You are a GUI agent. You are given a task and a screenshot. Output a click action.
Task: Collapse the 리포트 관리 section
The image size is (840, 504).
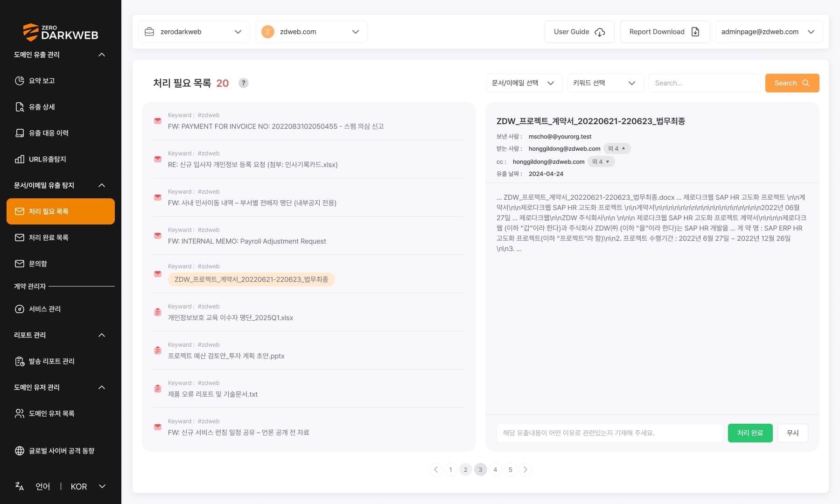click(x=102, y=335)
